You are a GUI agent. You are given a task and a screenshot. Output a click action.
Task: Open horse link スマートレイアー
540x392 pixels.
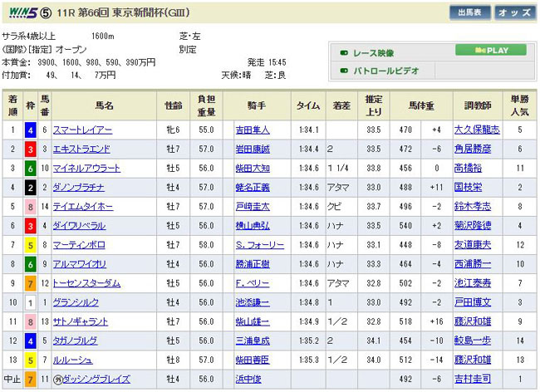pos(82,130)
